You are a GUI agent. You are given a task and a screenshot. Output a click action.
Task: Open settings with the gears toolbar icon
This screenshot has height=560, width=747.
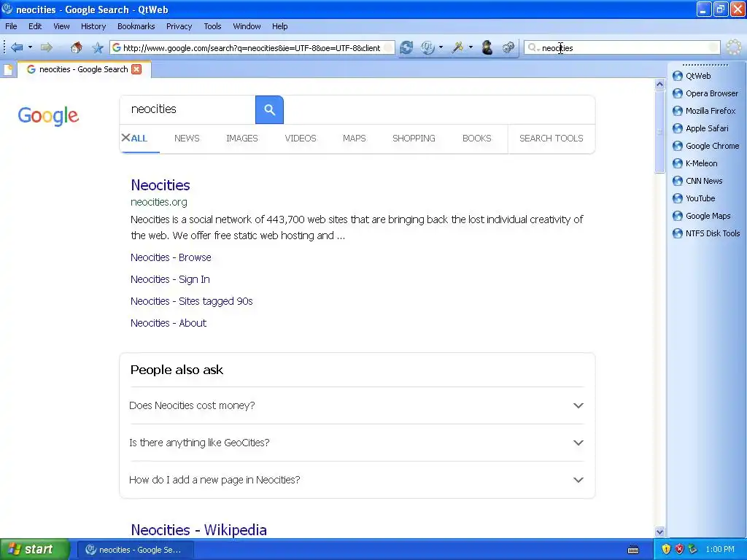[x=508, y=47]
